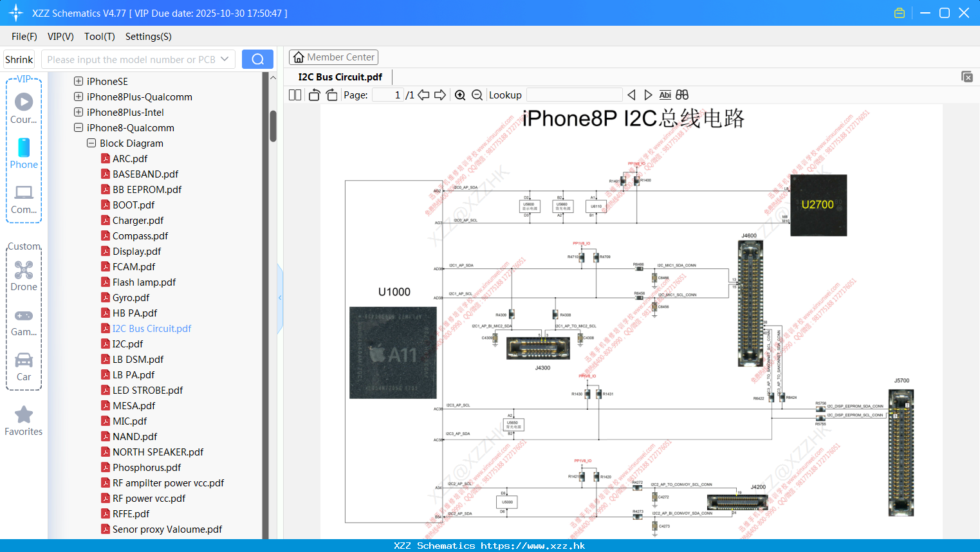Close the document tab panel icon
The width and height of the screenshot is (980, 552).
coord(967,77)
